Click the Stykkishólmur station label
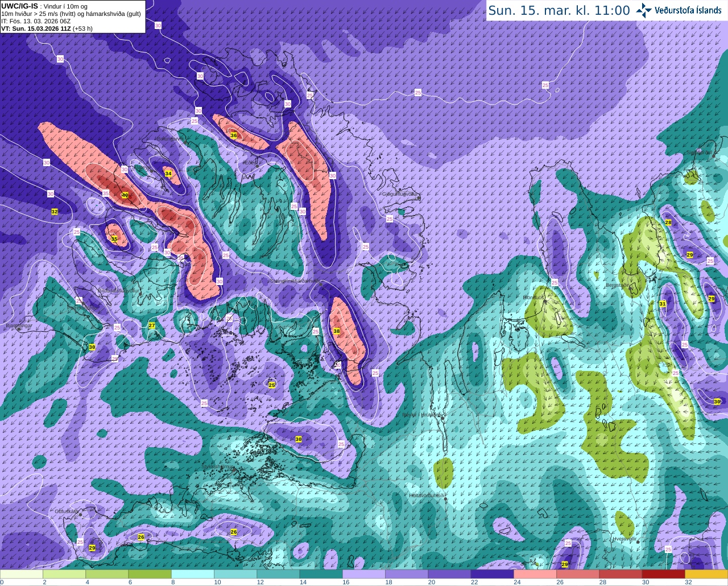Screen dimensions: 728x586 [x=218, y=467]
